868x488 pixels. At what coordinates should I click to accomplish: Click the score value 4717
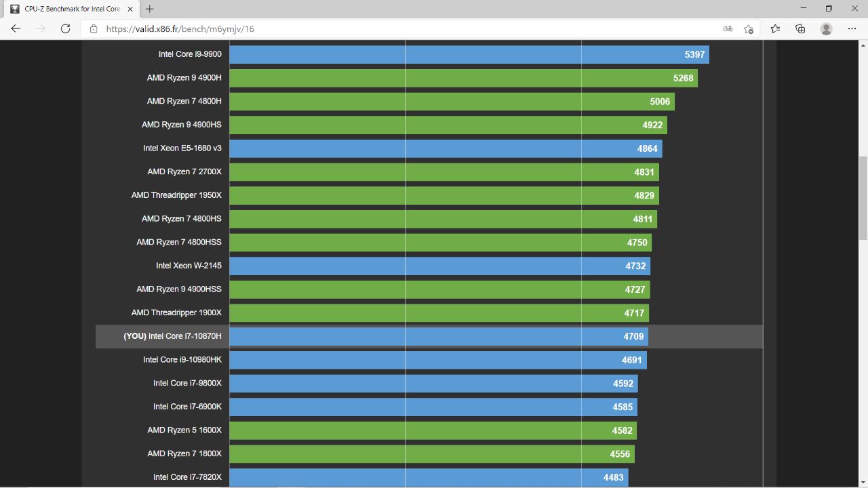tap(634, 313)
